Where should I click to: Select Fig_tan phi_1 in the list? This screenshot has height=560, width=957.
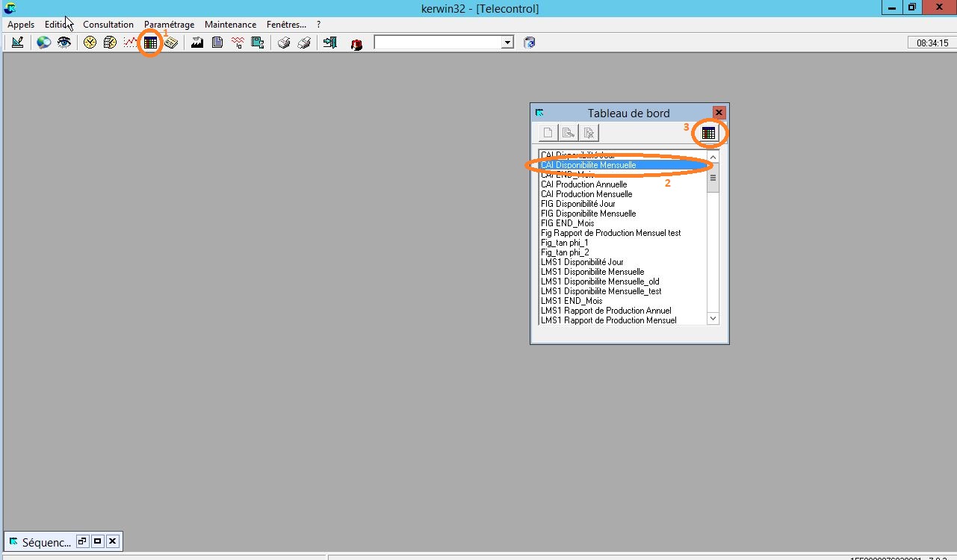[x=565, y=243]
